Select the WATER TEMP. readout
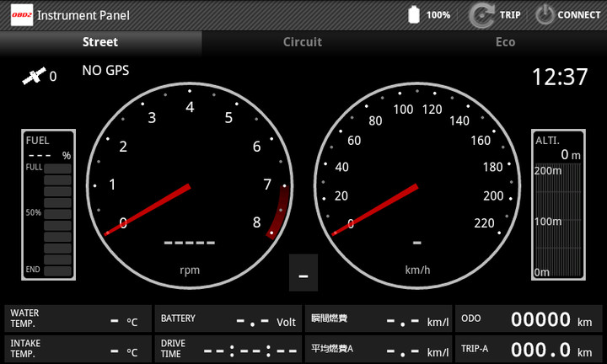Screen dimensions: 607x364 (78, 319)
